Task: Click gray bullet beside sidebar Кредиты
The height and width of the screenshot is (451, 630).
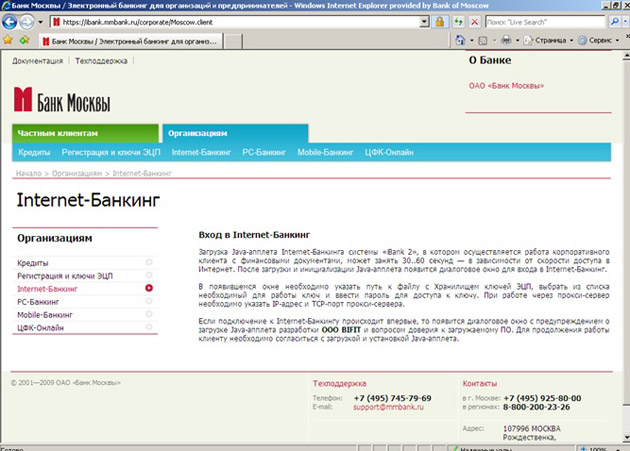Action: pos(149,262)
